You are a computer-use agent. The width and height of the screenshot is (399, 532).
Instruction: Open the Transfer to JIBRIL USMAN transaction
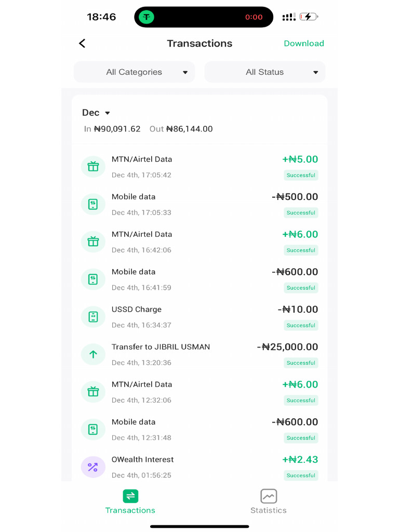pyautogui.click(x=161, y=347)
